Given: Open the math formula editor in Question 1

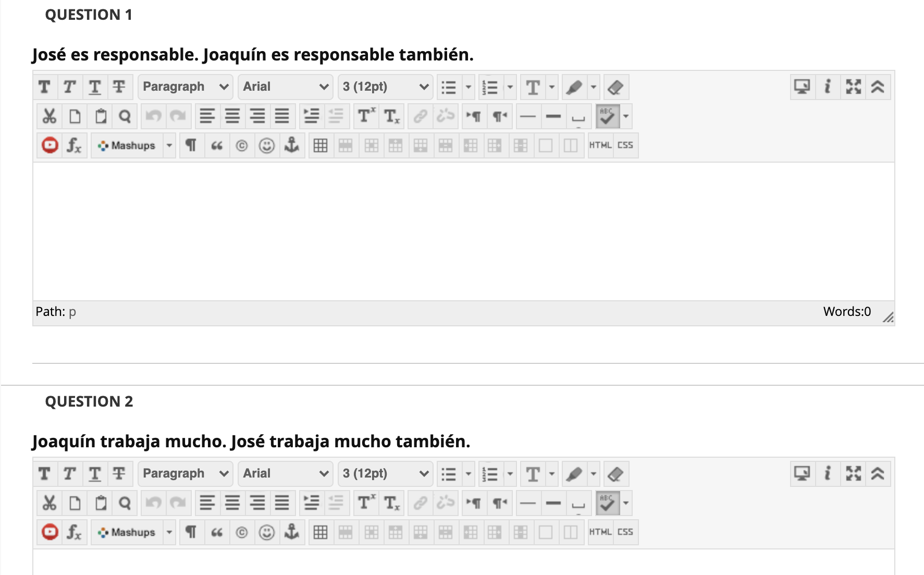Looking at the screenshot, I should pos(74,145).
